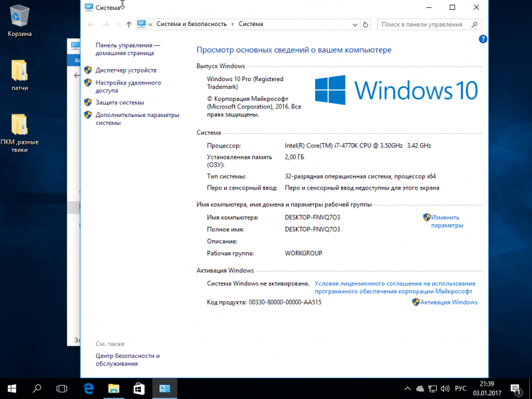Click the address bar computer icon
This screenshot has height=399, width=532.
[142, 24]
